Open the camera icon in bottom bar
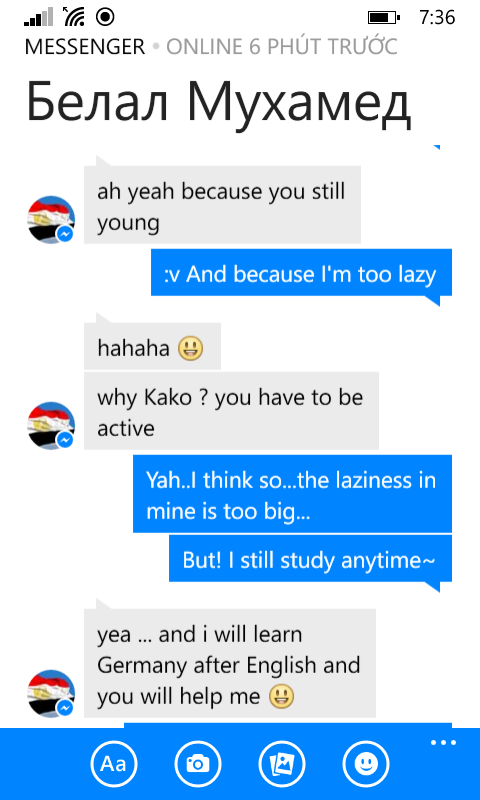 point(198,764)
